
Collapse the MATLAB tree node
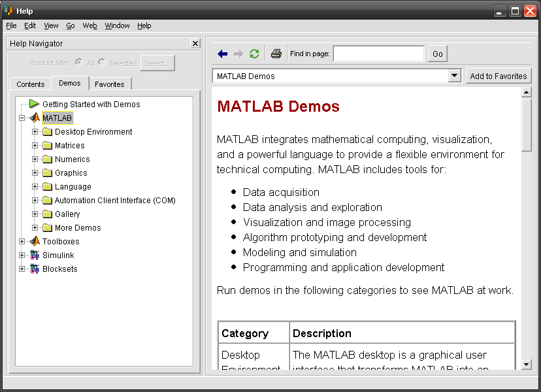(x=22, y=118)
